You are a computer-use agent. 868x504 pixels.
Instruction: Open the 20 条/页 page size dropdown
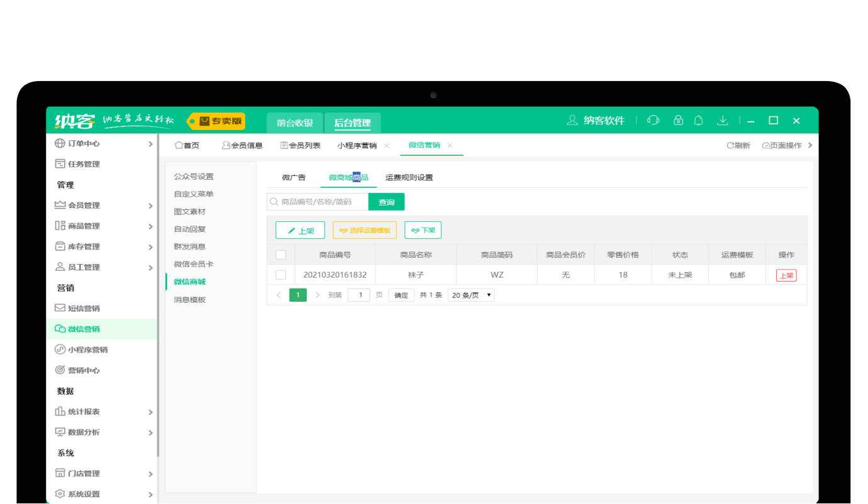point(470,295)
